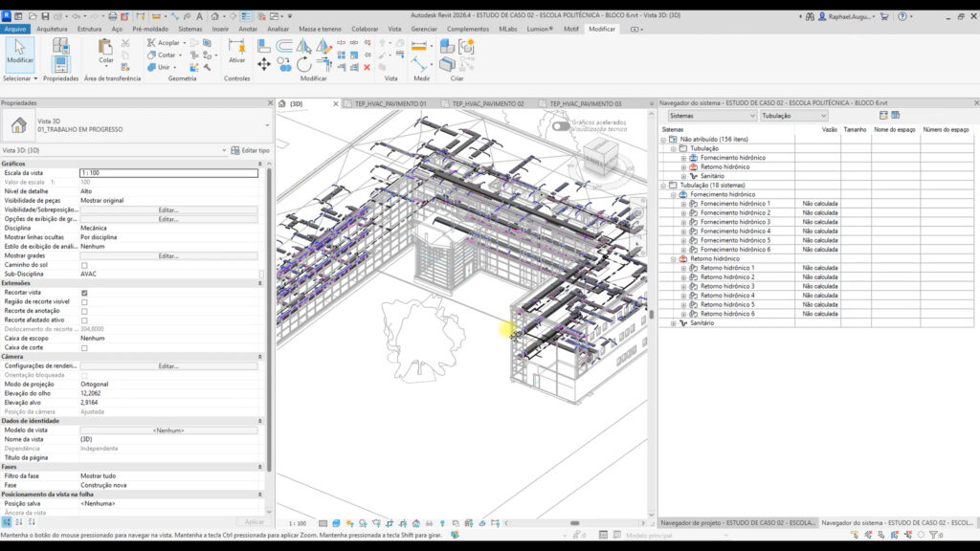Click the sun path icon in view control bar
This screenshot has height=551, width=980.
[x=349, y=523]
